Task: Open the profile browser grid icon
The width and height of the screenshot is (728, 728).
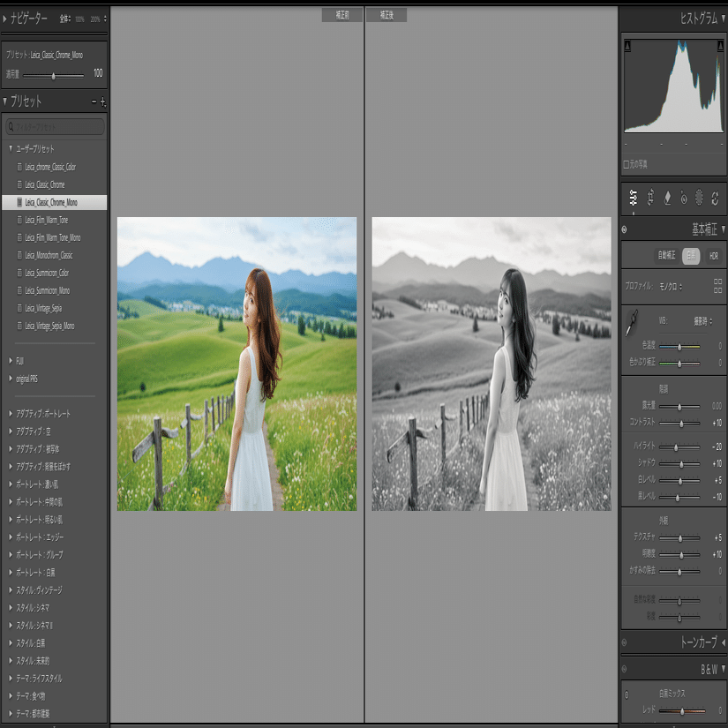Action: coord(717,286)
